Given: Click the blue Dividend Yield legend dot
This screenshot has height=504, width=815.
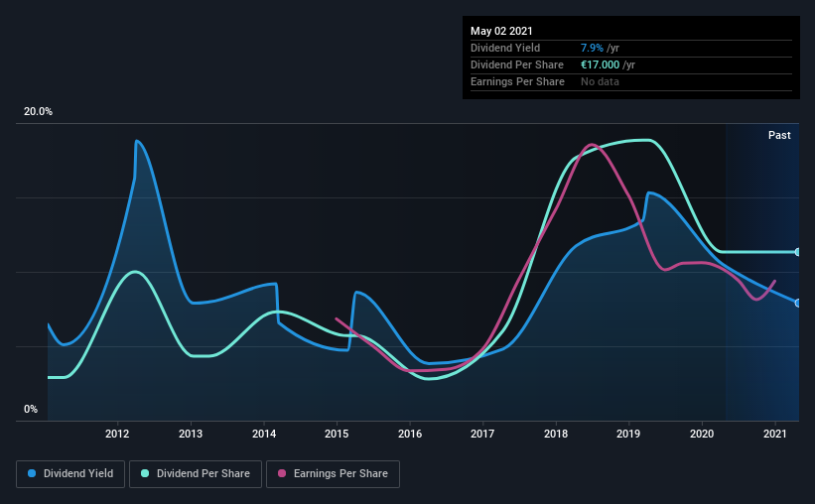Looking at the screenshot, I should click(32, 473).
